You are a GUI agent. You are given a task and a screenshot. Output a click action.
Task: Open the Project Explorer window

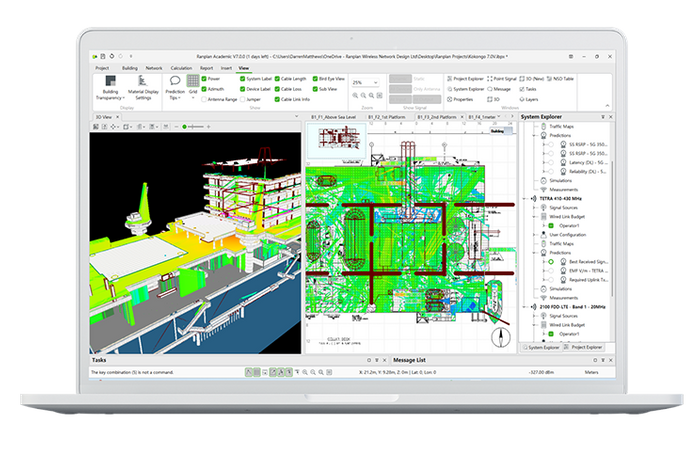(x=465, y=79)
